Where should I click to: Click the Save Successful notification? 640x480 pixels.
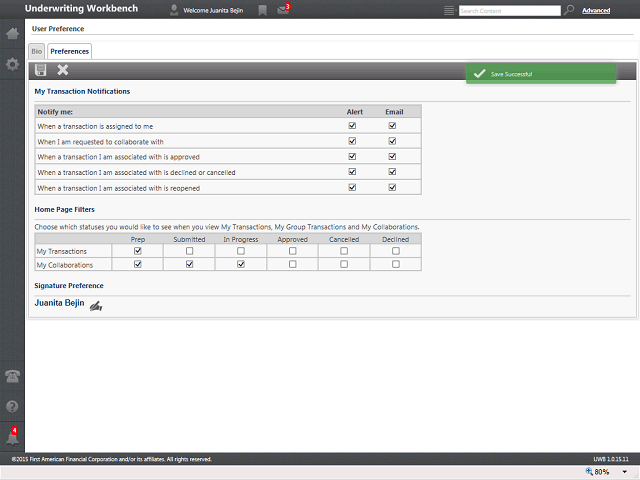pos(541,74)
